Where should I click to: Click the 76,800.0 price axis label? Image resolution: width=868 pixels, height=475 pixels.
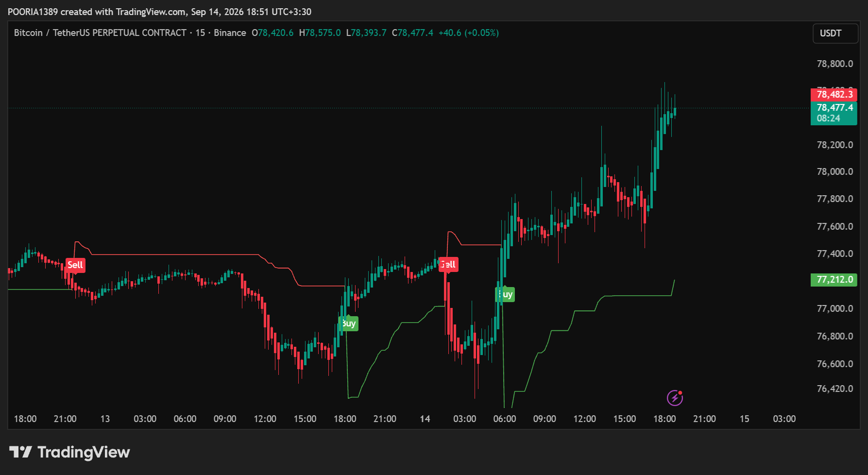(834, 337)
